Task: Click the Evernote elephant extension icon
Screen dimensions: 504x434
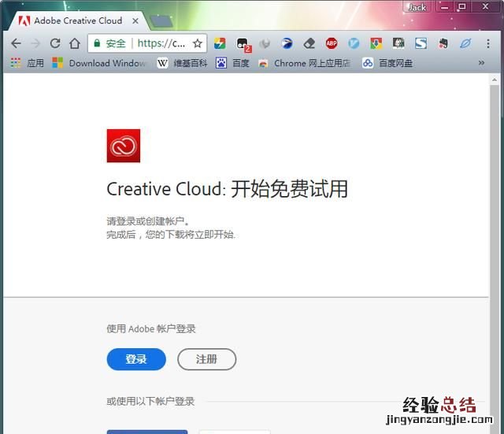Action: [x=443, y=43]
